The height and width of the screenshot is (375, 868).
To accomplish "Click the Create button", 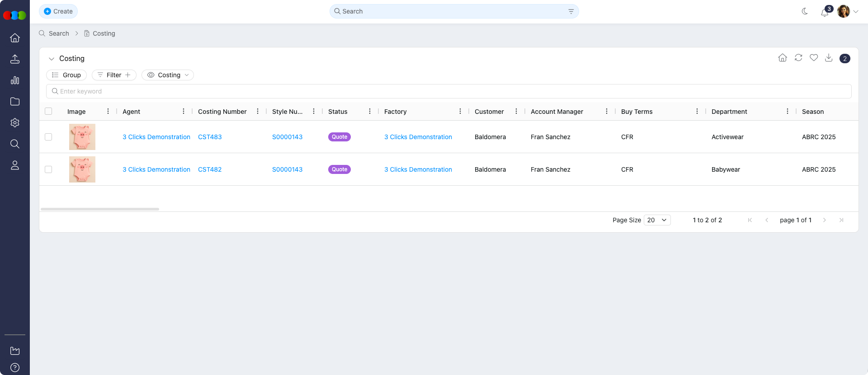I will point(58,11).
